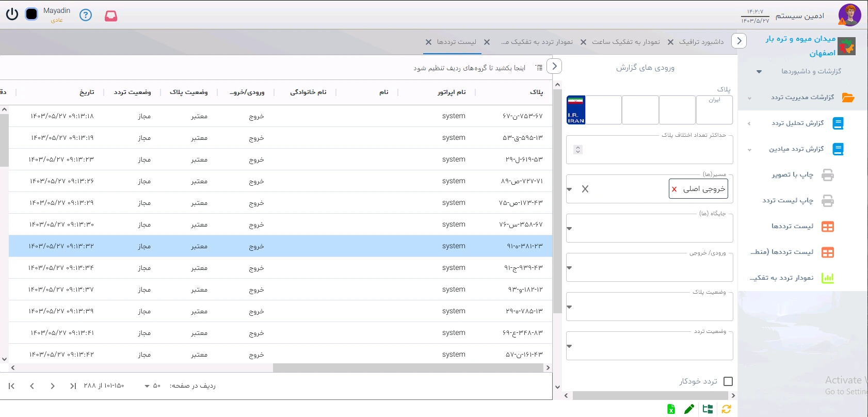The height and width of the screenshot is (417, 868).
Task: Click the grid's horizontal scrollbar thumb
Action: pos(408,368)
